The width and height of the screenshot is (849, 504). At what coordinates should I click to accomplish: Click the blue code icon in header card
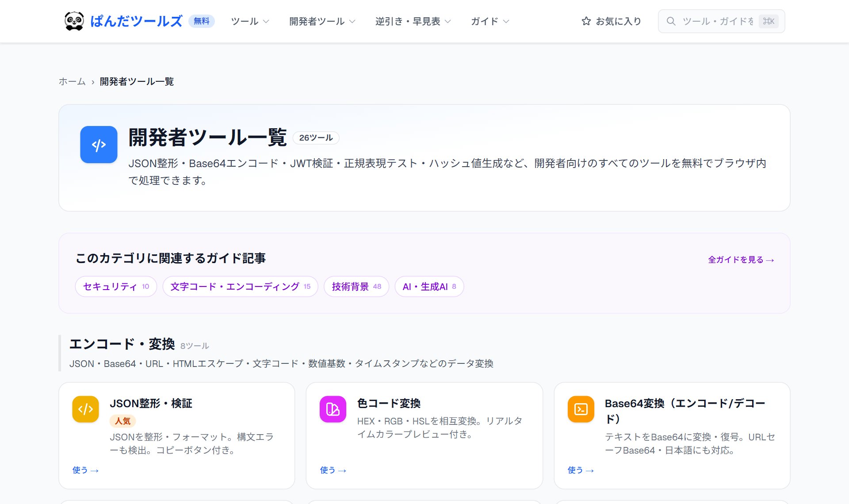click(99, 145)
